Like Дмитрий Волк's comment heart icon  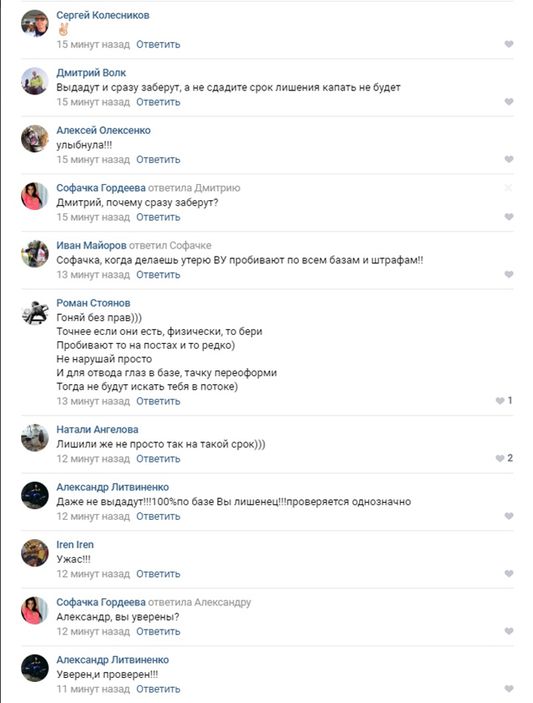point(508,101)
